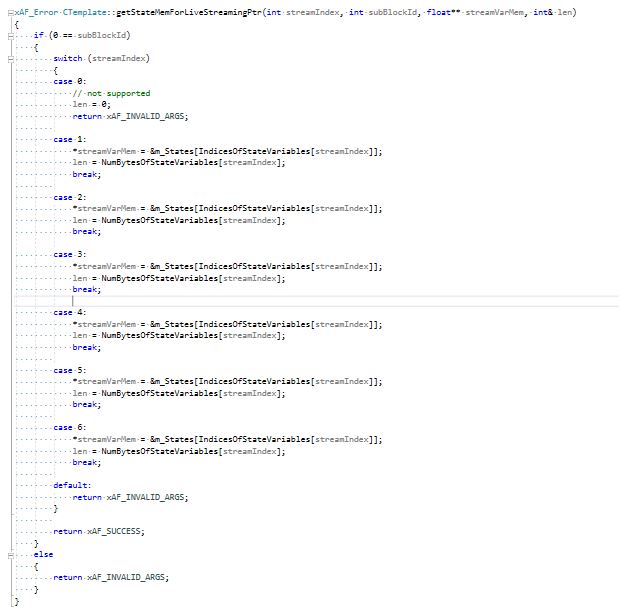
Task: Click NumBytesOfStateVariables line under case 4
Action: (179, 336)
